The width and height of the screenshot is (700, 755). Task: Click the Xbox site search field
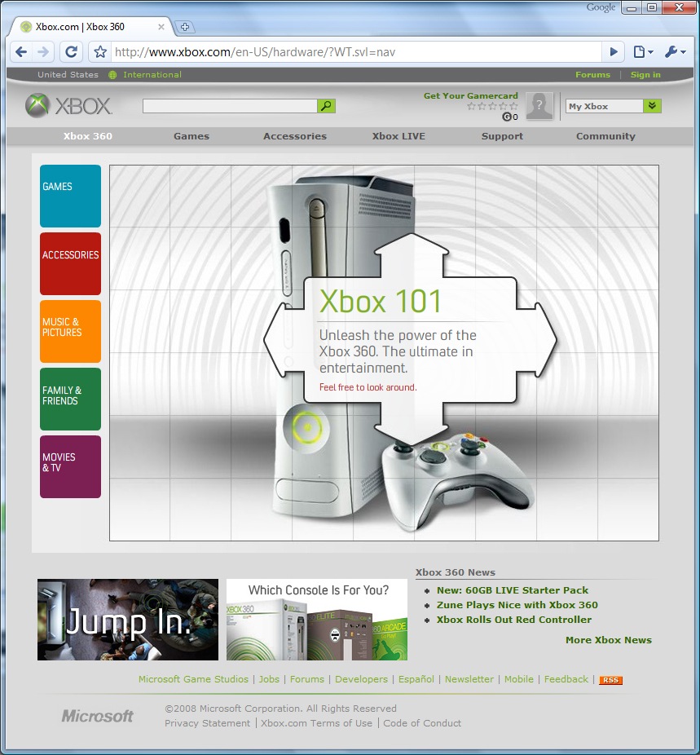click(230, 106)
